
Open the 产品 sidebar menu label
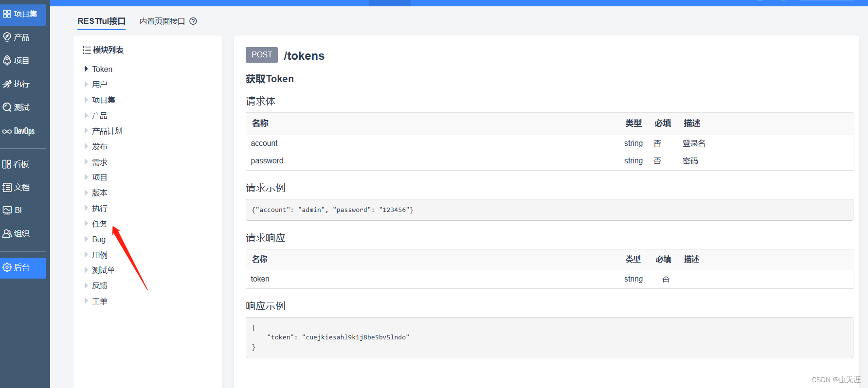[x=22, y=37]
